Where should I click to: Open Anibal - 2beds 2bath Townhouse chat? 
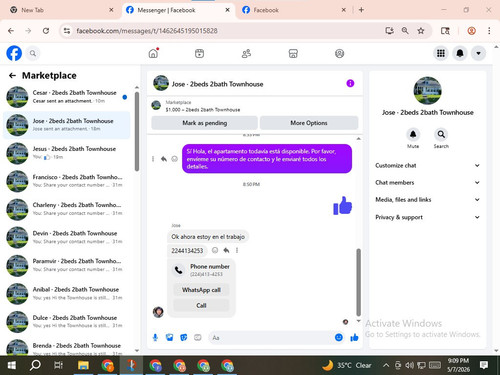[x=66, y=293]
